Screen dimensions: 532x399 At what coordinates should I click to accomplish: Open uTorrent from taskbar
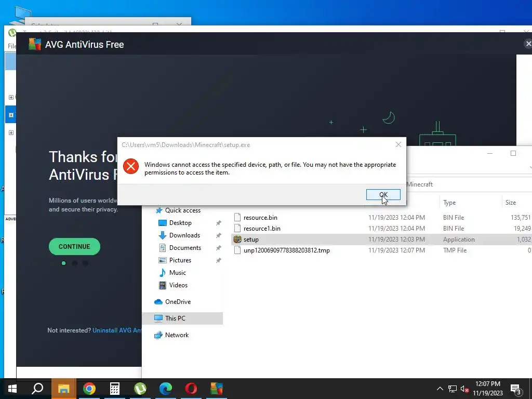140,389
